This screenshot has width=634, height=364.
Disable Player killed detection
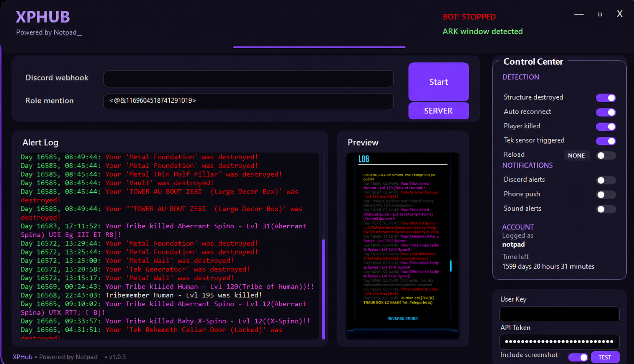coord(606,126)
